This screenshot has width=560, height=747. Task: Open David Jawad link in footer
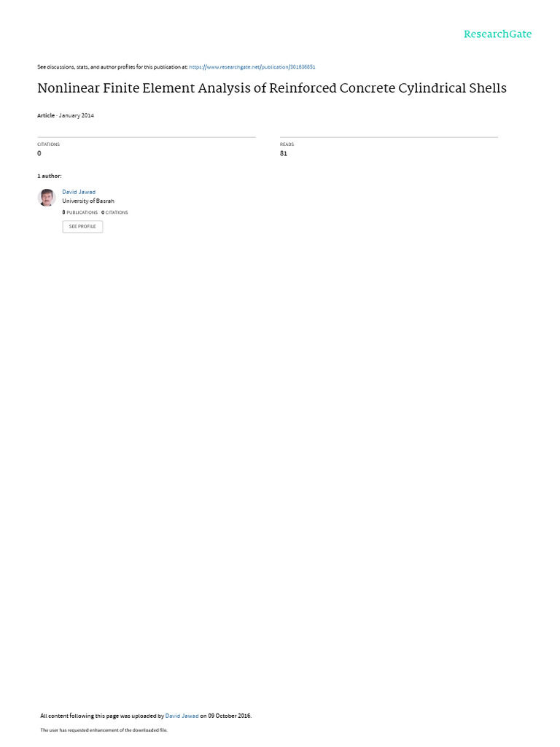[182, 716]
